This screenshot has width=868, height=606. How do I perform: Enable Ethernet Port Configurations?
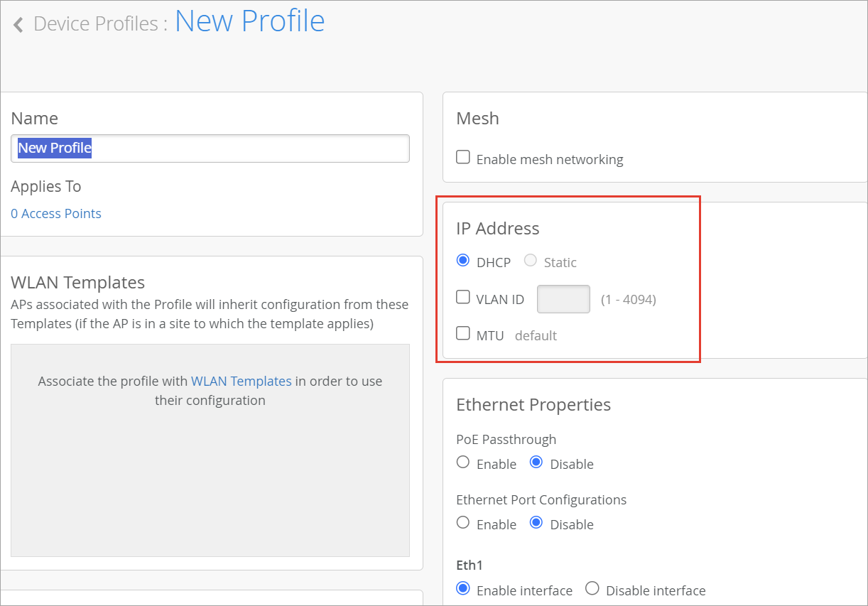click(x=463, y=523)
